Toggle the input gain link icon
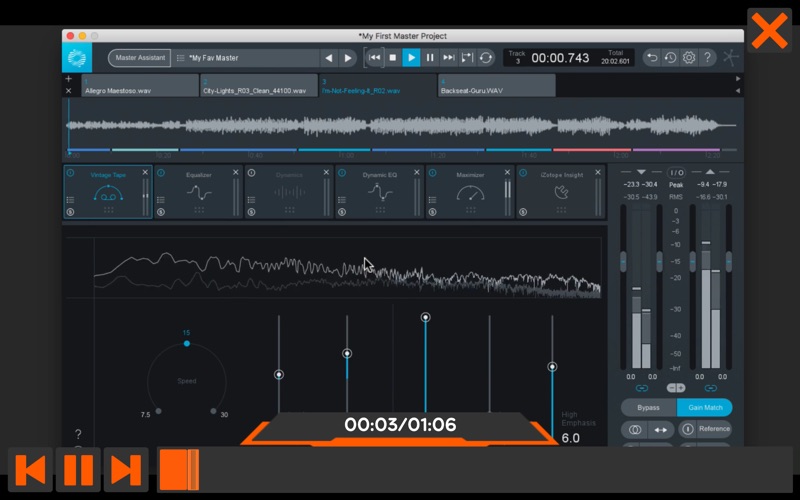 click(642, 388)
